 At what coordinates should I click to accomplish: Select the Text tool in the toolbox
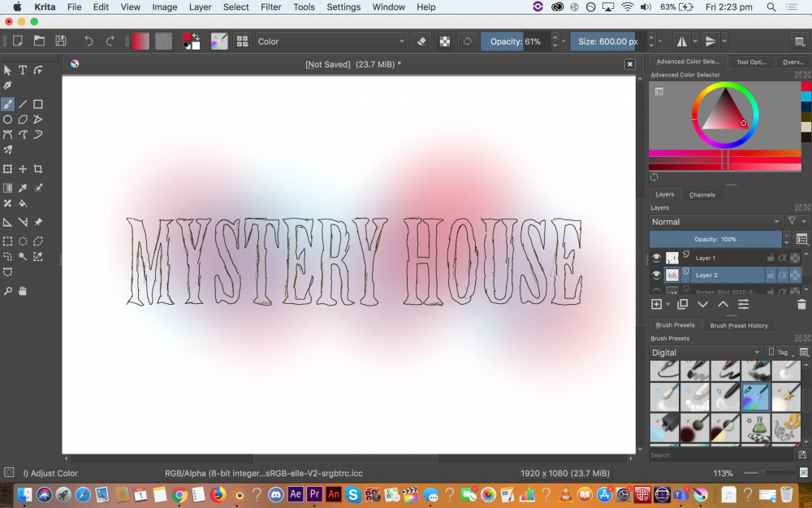coord(23,70)
